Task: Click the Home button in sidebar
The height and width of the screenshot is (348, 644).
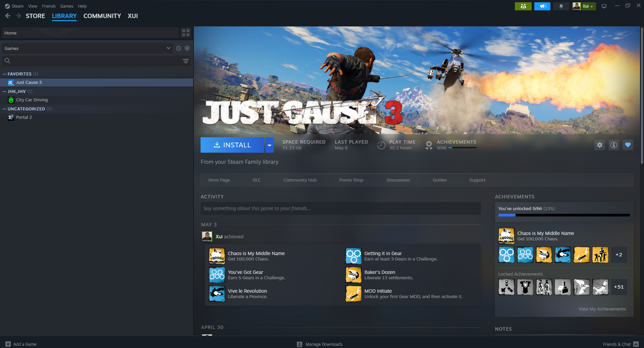Action: [90, 33]
